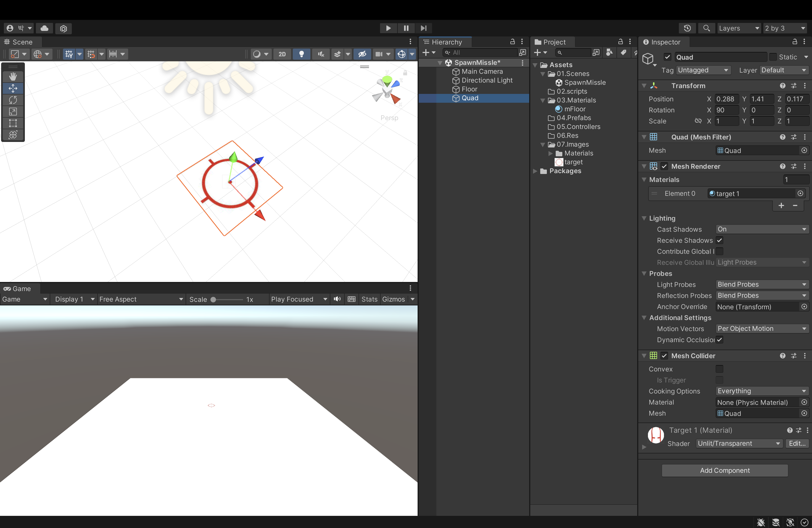
Task: Open Display 1 dropdown
Action: click(74, 299)
